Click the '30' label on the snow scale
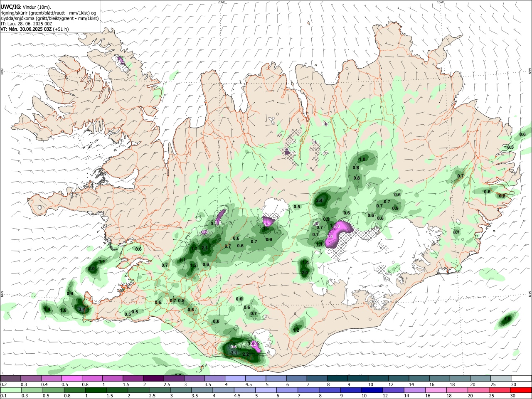Screen dimensions: 532x399 click(514, 384)
